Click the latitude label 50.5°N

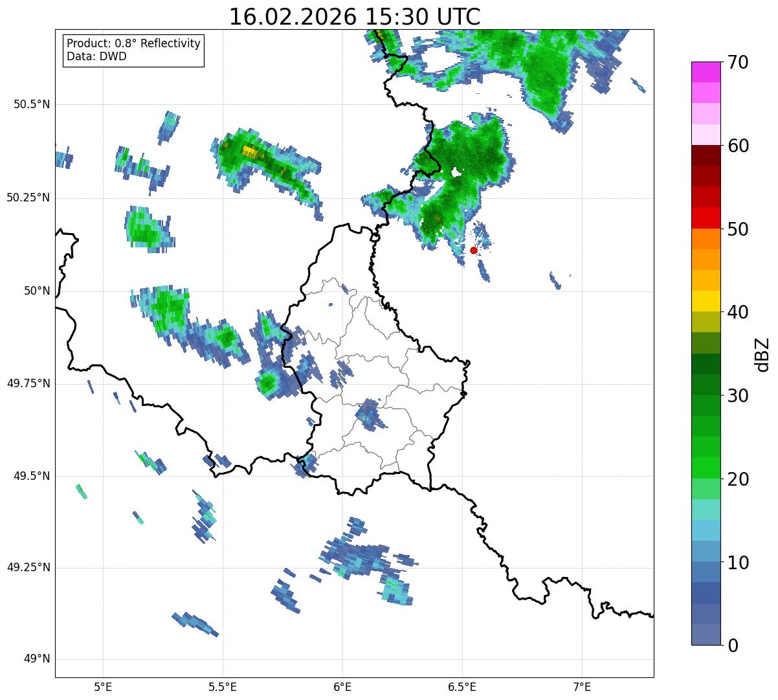(x=32, y=104)
